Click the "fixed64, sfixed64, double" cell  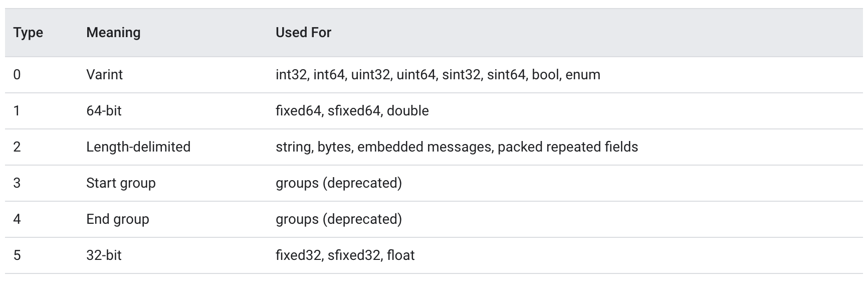pos(352,111)
